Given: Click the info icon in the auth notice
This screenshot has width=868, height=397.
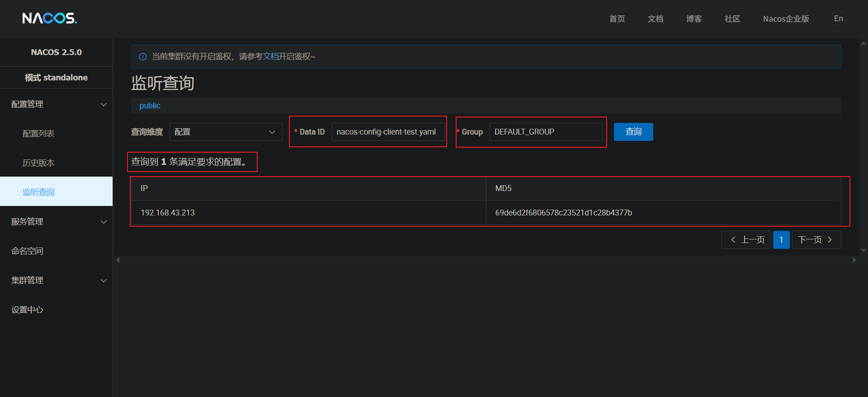Looking at the screenshot, I should pyautogui.click(x=143, y=56).
